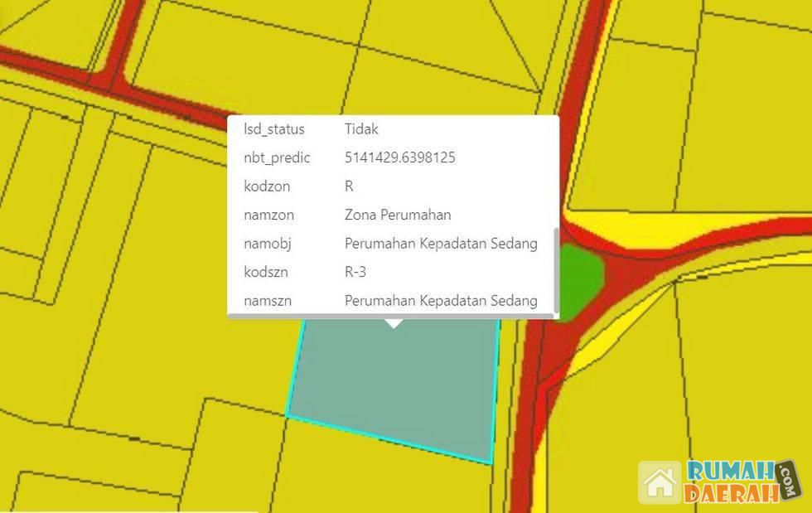Click the namobj row value text
812x513 pixels.
coord(441,244)
